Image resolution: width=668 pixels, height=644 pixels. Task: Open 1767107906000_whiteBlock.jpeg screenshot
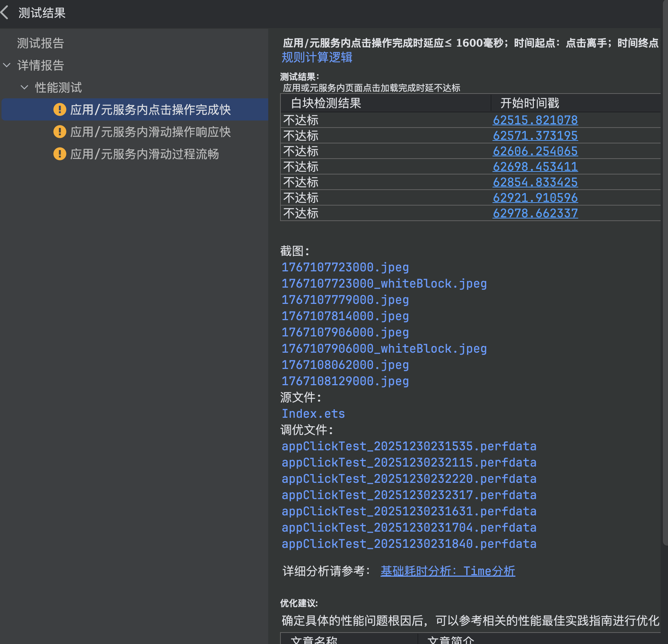coord(384,349)
